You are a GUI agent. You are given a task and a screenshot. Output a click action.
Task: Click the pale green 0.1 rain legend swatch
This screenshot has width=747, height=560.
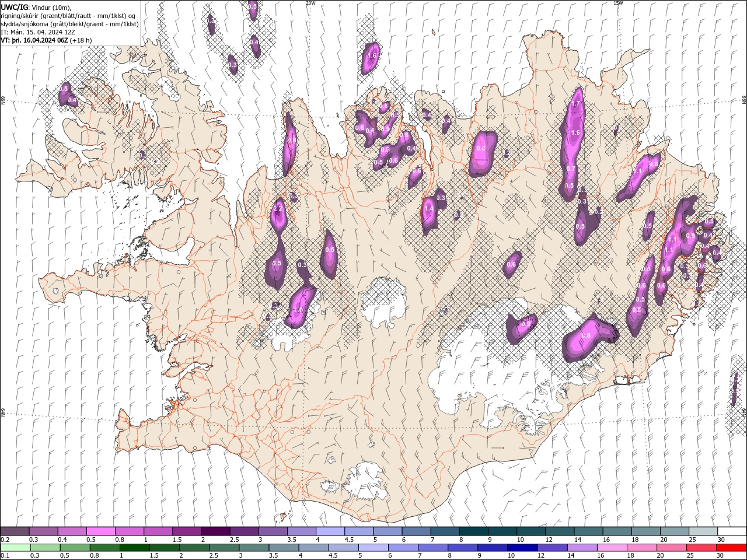point(15,548)
